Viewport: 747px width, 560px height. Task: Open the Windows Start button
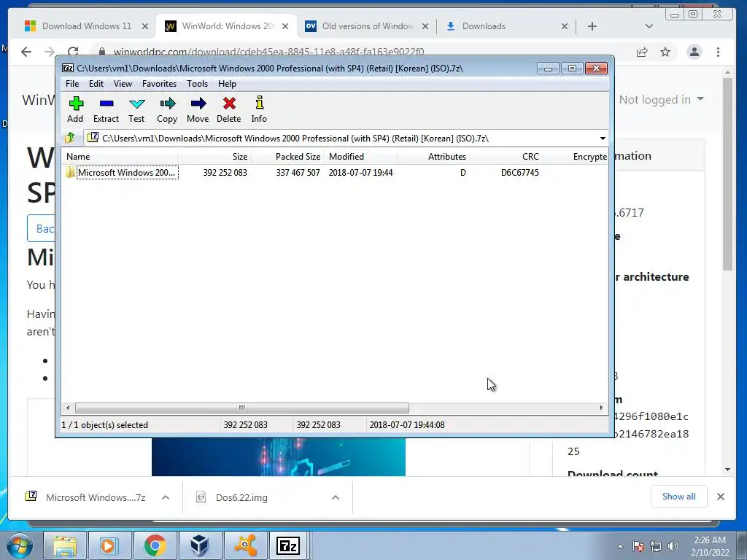pyautogui.click(x=20, y=545)
